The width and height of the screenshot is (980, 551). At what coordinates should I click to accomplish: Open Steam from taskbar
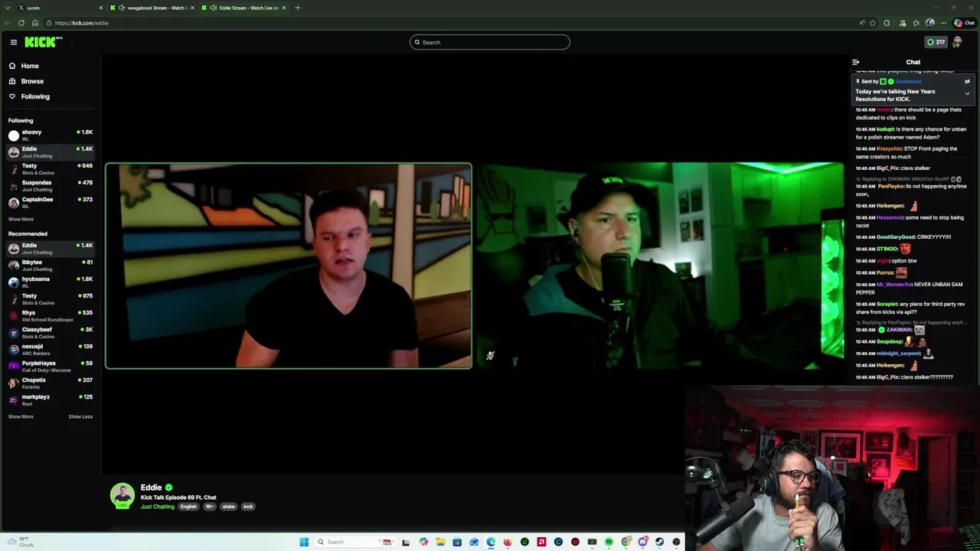coord(659,542)
